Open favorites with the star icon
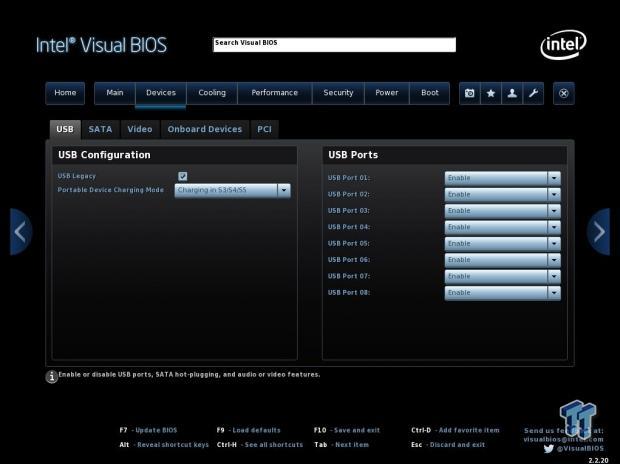This screenshot has height=464, width=620. point(491,93)
